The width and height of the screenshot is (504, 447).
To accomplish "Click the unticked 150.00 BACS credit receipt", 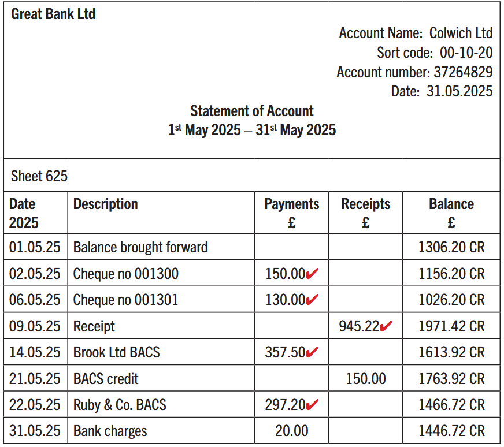I will pyautogui.click(x=365, y=379).
